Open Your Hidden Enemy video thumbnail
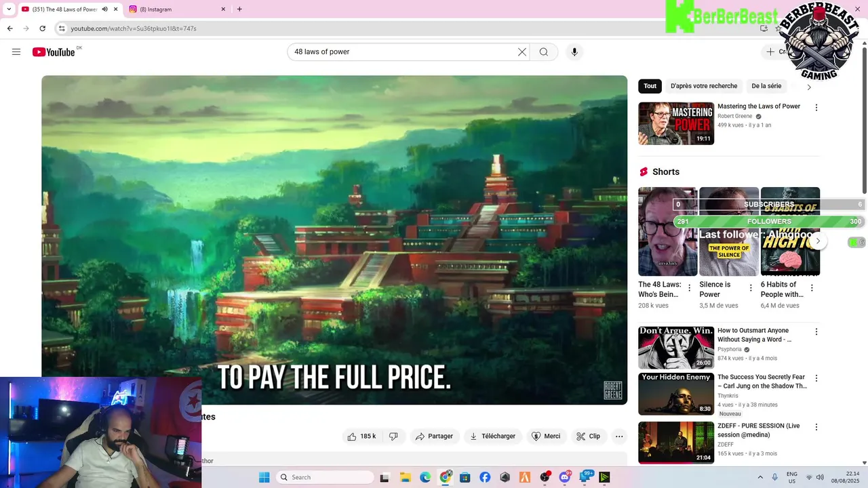868x488 pixels. [x=676, y=394]
